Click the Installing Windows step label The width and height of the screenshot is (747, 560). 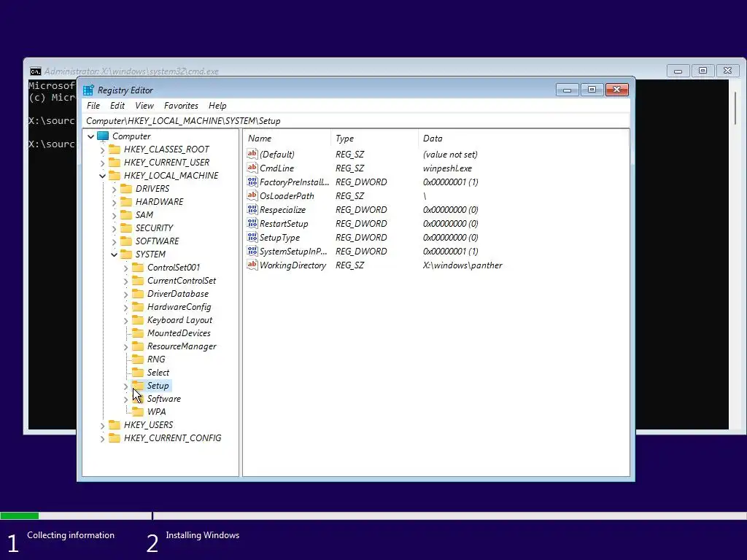click(x=203, y=535)
